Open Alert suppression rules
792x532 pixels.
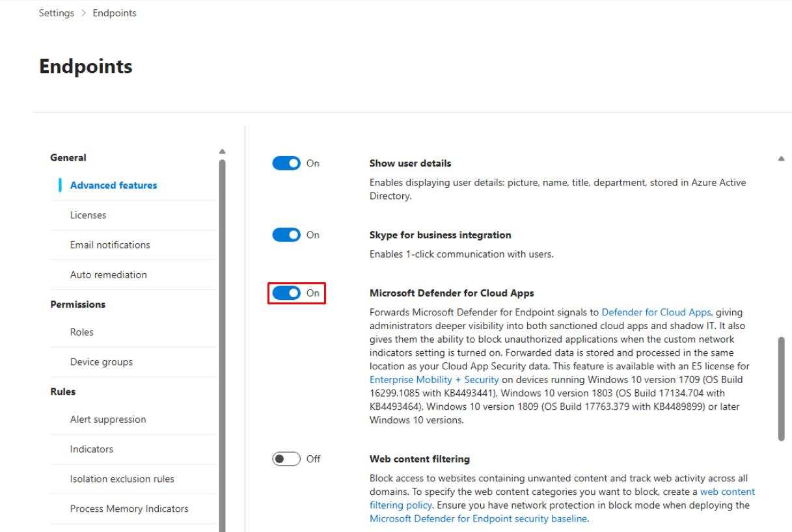(108, 419)
